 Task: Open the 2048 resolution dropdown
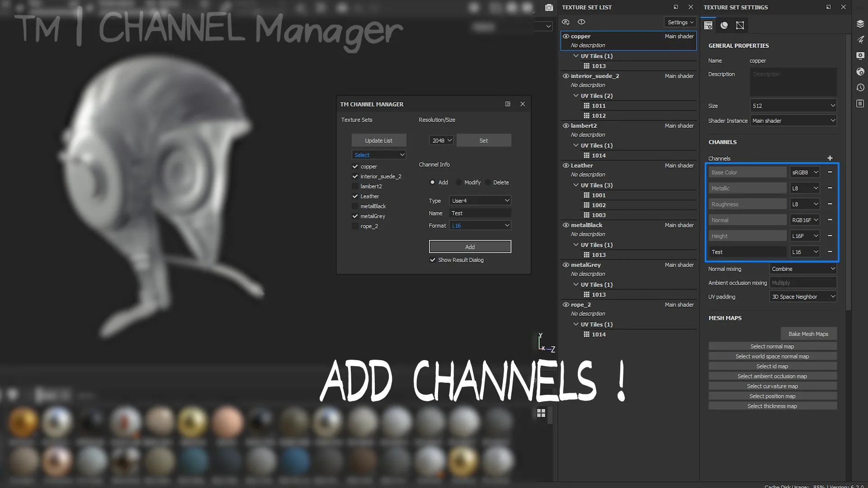[x=441, y=141]
